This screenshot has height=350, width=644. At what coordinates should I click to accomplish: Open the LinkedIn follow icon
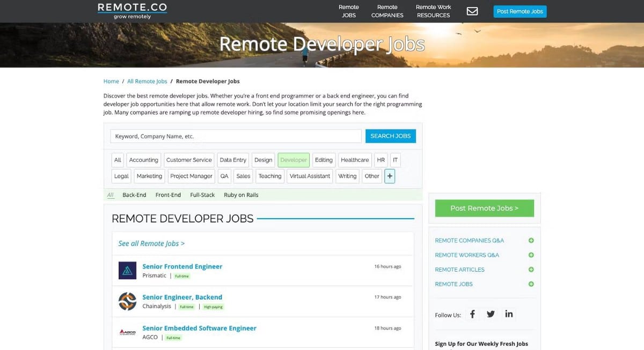tap(509, 314)
